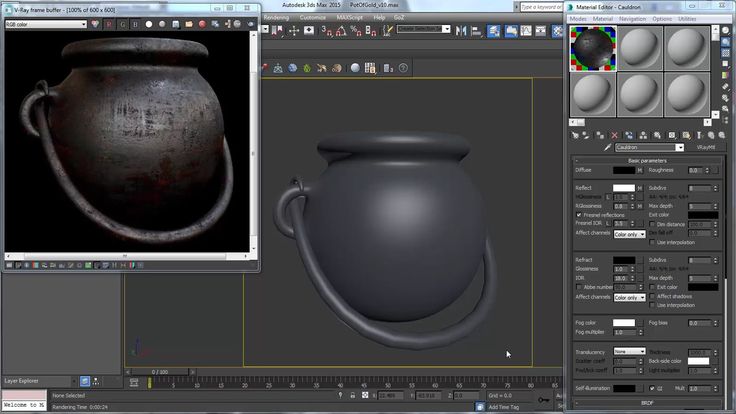Viewport: 736px width, 414px height.
Task: Click the white Reflect color swatch
Action: coord(624,188)
